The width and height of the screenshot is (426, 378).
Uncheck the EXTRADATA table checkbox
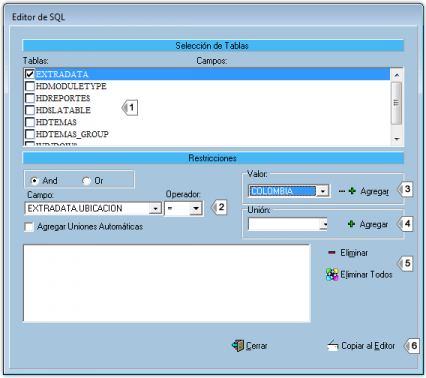click(x=30, y=74)
